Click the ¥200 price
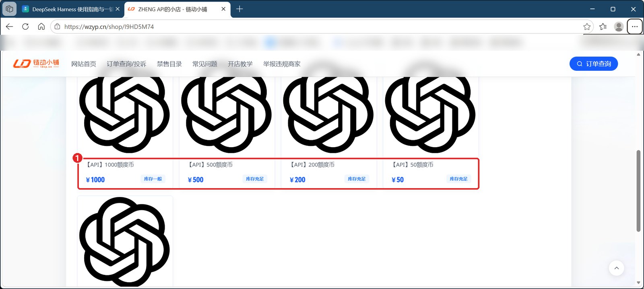Viewport: 644px width, 289px height. point(297,180)
